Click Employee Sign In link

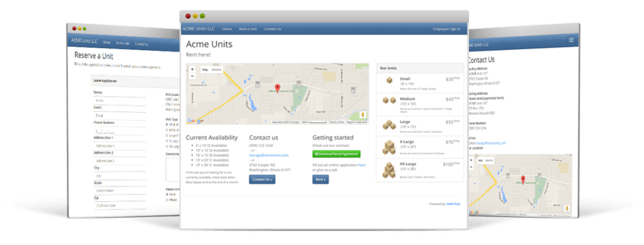coord(447,29)
